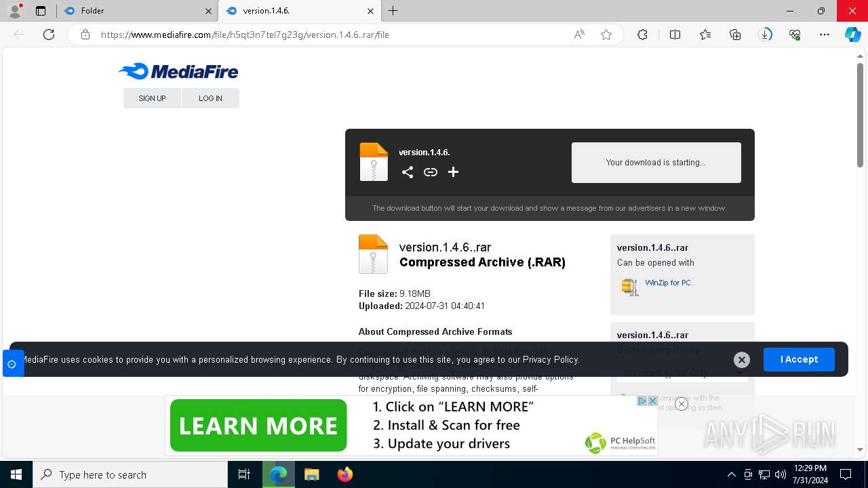Viewport: 868px width, 488px height.
Task: Copy the file link icon
Action: [431, 172]
